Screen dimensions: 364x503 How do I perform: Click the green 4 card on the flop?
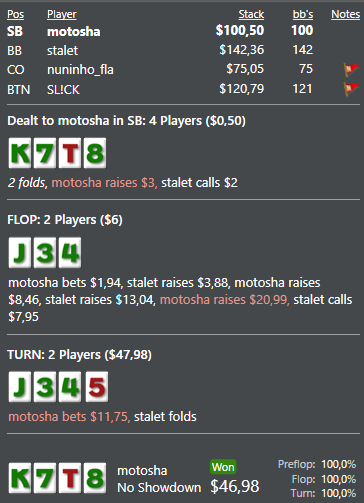click(70, 253)
